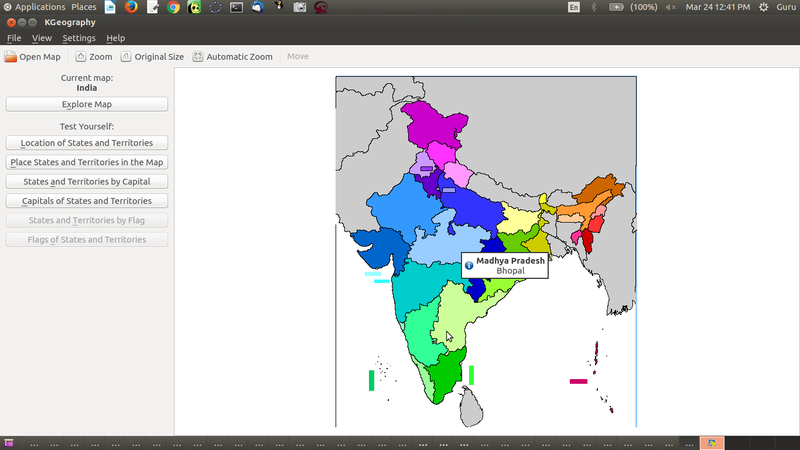
Task: Click the battery indicator icon
Action: click(616, 7)
